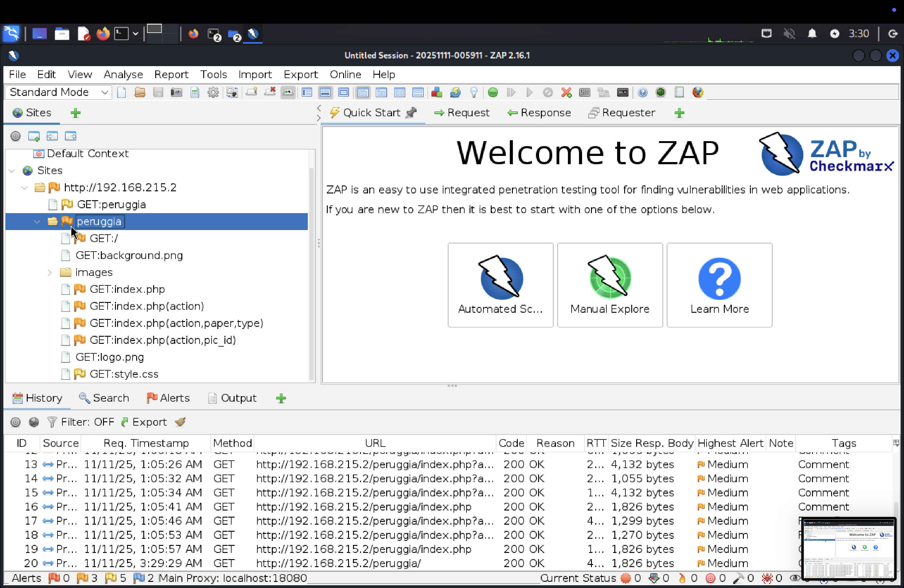
Task: Click the Manage Add-ons blocks icon
Action: (437, 92)
